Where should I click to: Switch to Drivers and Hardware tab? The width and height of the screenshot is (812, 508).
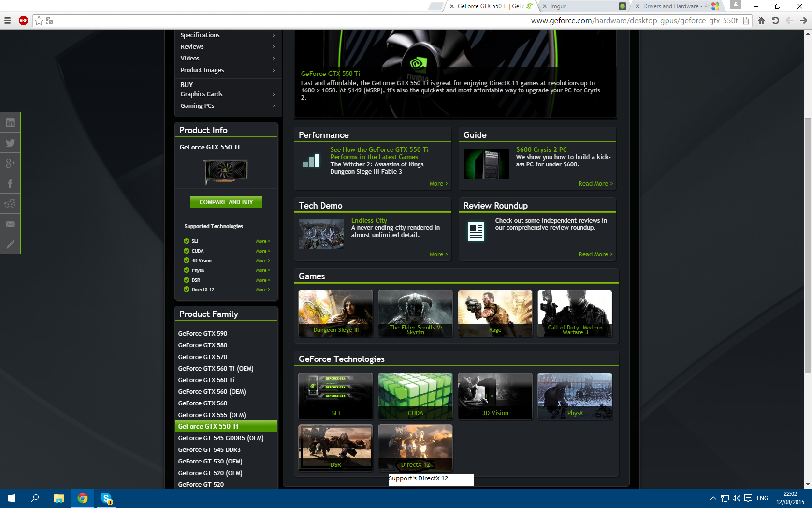pos(676,6)
